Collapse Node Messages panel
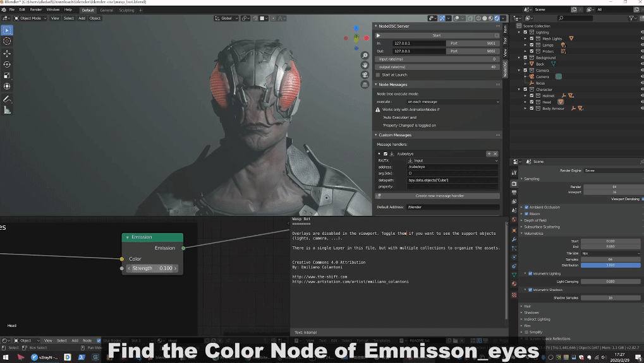 coord(376,85)
